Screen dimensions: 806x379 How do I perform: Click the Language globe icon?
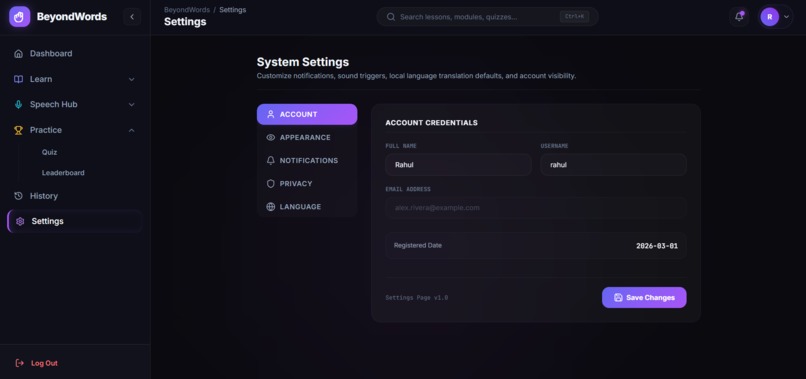[x=271, y=207]
